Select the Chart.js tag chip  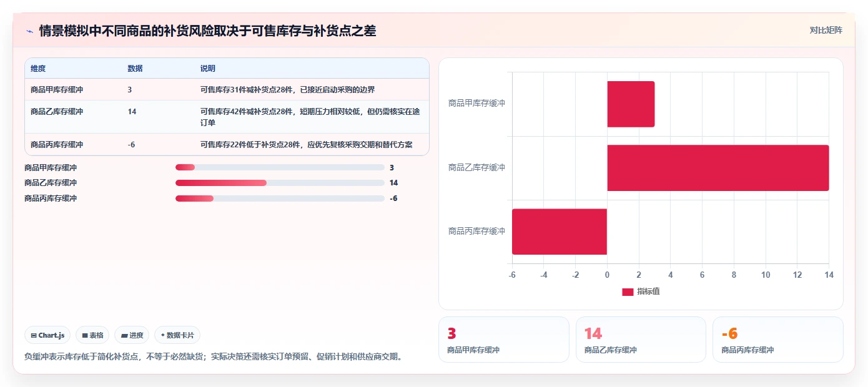48,335
